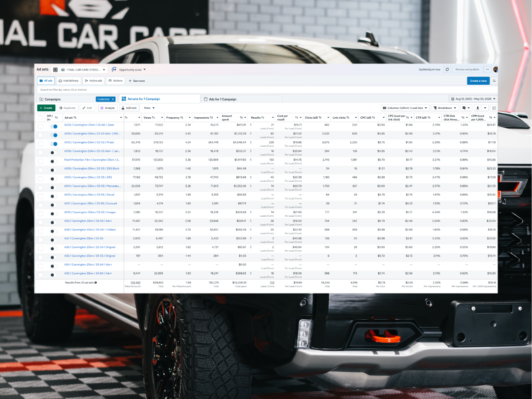Tick the checkbox for AS3 Adv+ row
Viewport: 532px width, 399px height.
pyautogui.click(x=40, y=275)
